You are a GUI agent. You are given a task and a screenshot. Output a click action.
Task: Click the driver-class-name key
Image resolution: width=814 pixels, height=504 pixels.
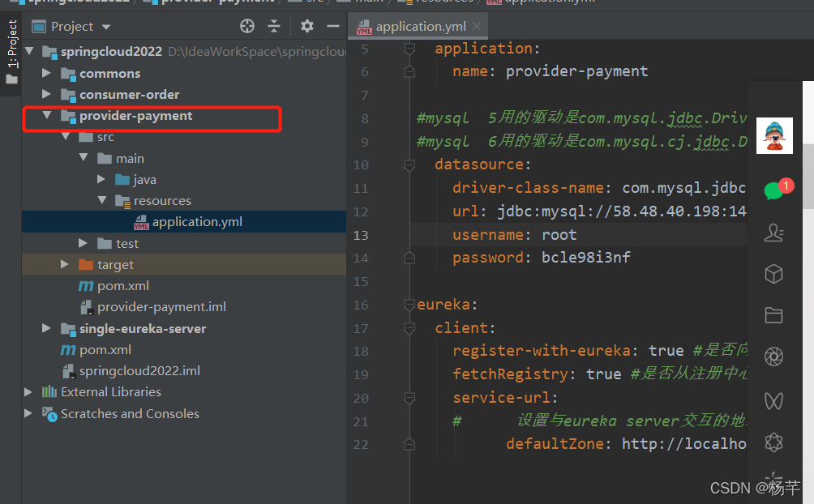point(528,188)
